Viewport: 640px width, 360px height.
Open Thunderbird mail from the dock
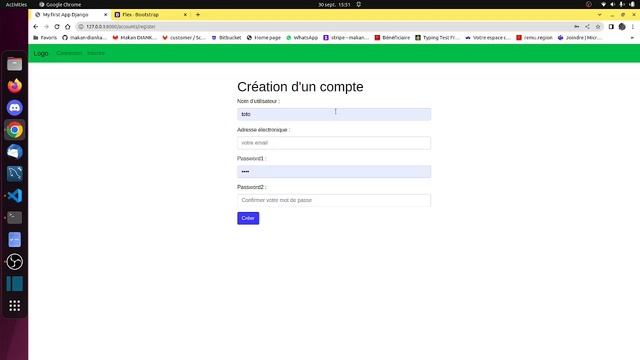coord(14,152)
